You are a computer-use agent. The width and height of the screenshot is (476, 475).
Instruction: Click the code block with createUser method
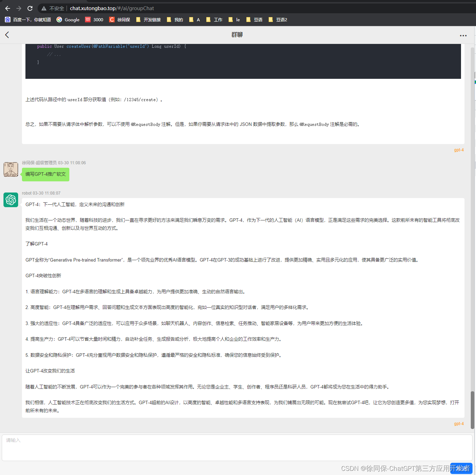pyautogui.click(x=243, y=61)
